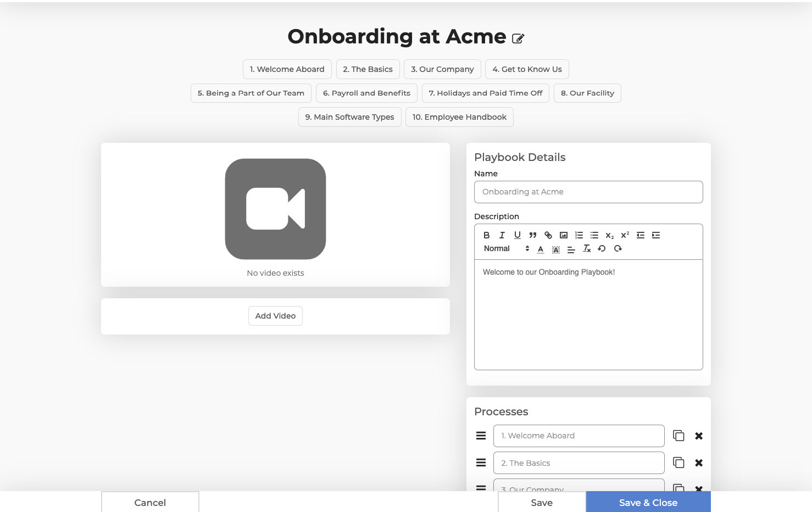Decrease indent with the outdent icon
This screenshot has height=512, width=812.
click(640, 235)
